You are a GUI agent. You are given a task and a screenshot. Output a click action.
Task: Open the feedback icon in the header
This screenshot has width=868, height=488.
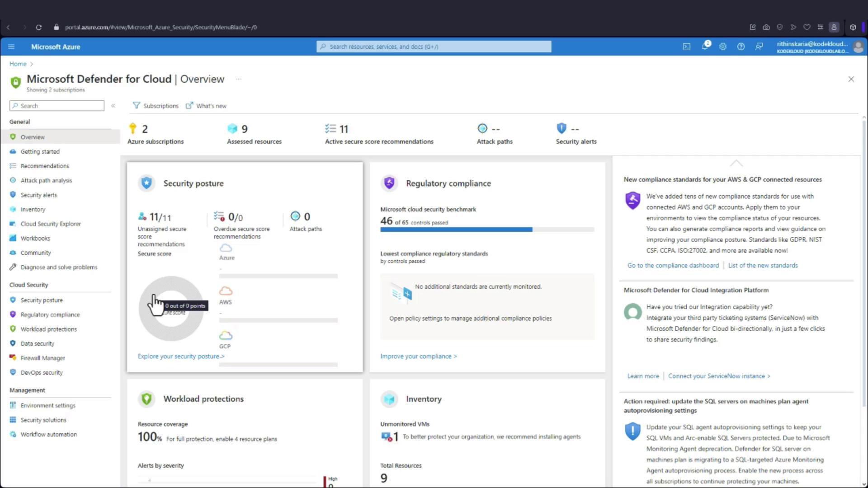[x=759, y=47]
